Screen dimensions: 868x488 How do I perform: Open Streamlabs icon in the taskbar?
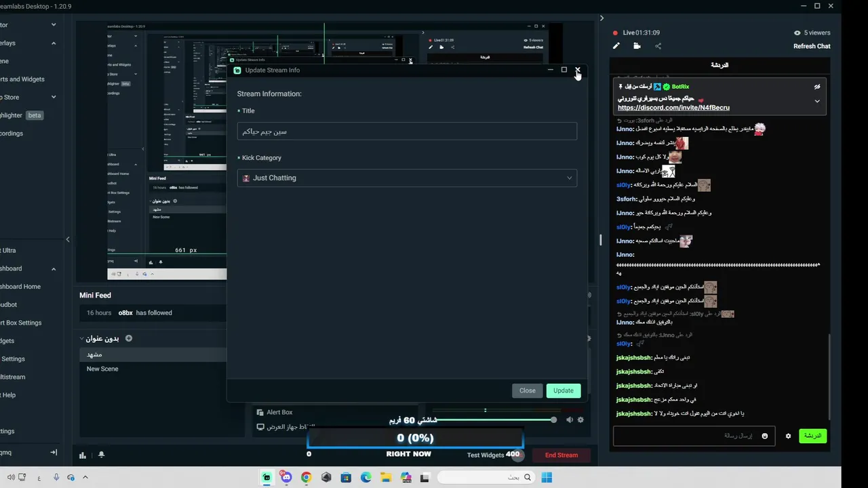(x=267, y=477)
